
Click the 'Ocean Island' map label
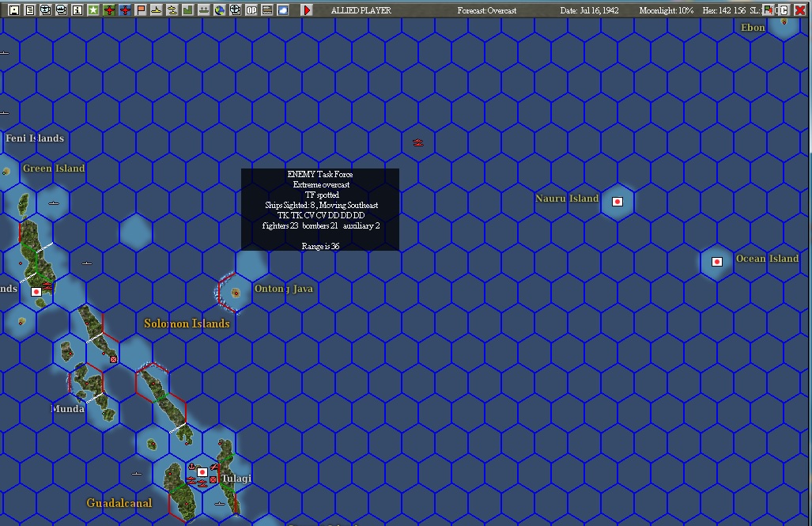coord(767,259)
